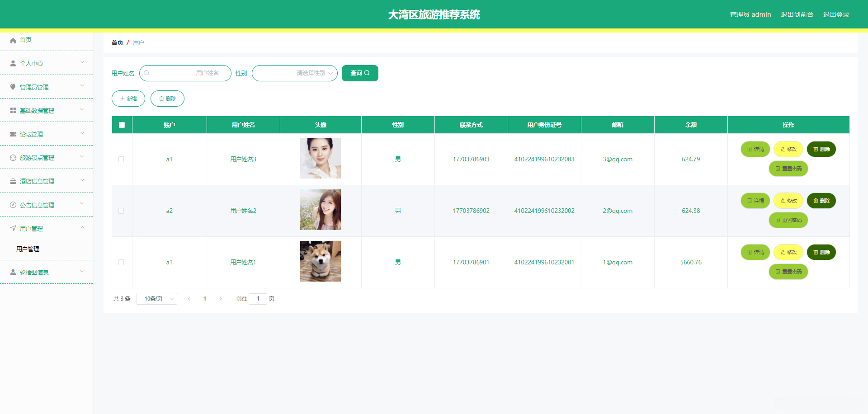Click the 用户姓名 search input field
The width and height of the screenshot is (868, 414).
click(x=185, y=73)
